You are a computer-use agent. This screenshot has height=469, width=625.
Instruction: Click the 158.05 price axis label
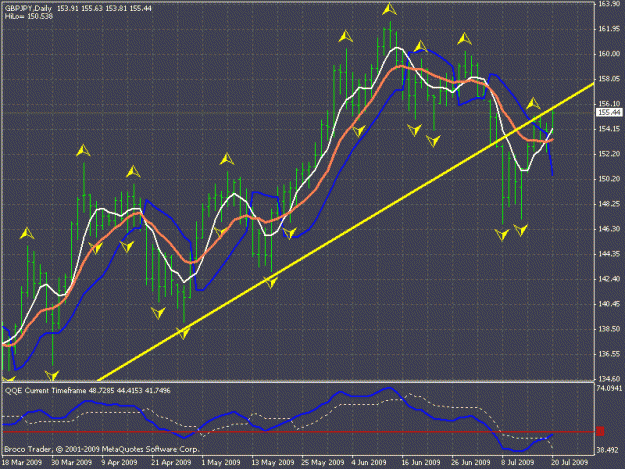[609, 79]
